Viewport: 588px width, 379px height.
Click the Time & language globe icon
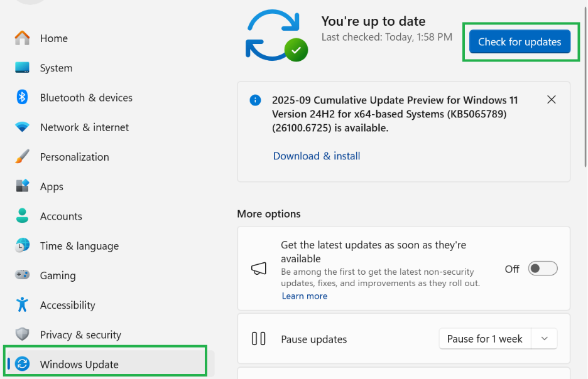click(x=22, y=245)
